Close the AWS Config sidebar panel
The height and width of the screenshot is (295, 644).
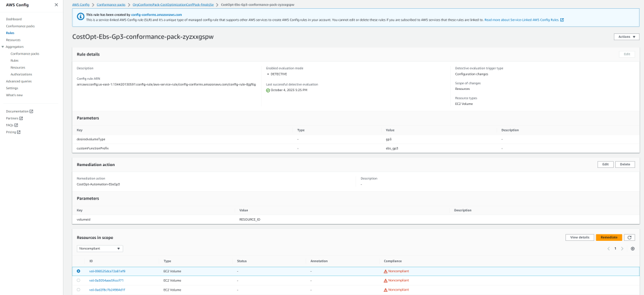(x=56, y=5)
